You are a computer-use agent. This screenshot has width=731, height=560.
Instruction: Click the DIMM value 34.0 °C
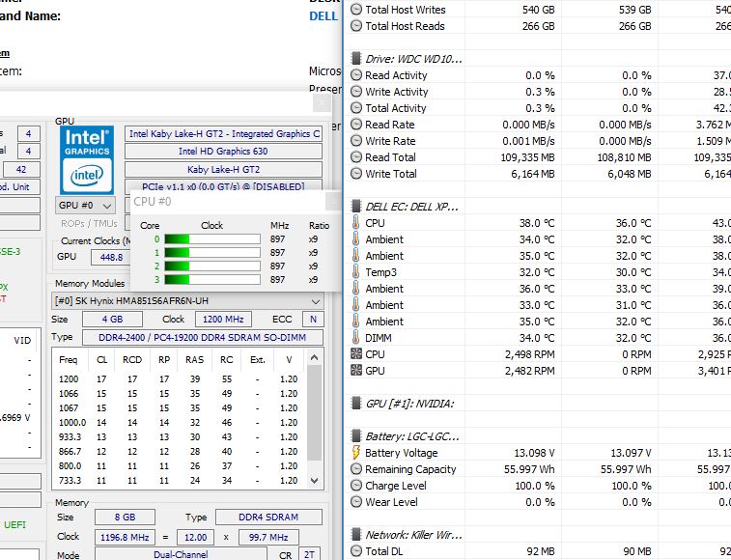(x=537, y=338)
